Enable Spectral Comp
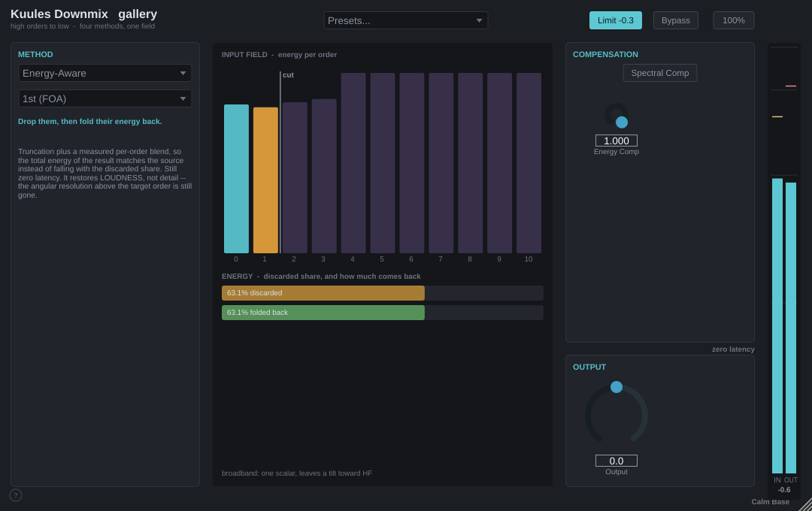This screenshot has width=812, height=511. (660, 73)
